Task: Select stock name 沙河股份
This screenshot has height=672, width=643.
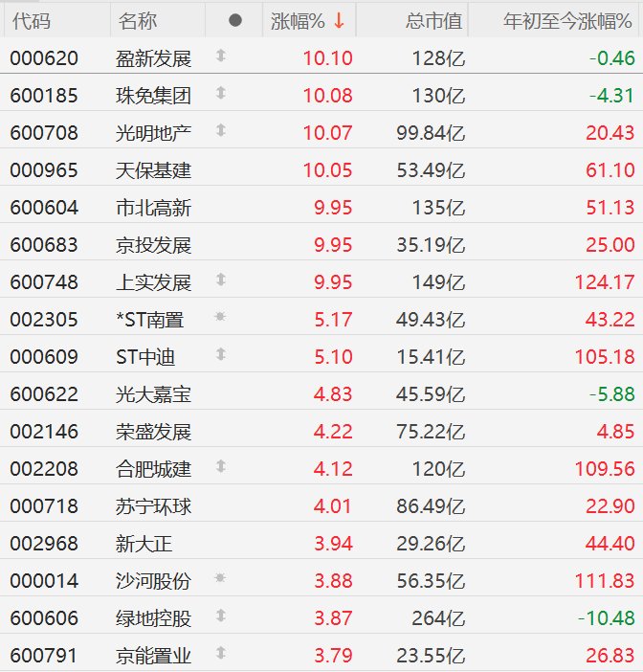Action: pyautogui.click(x=153, y=581)
